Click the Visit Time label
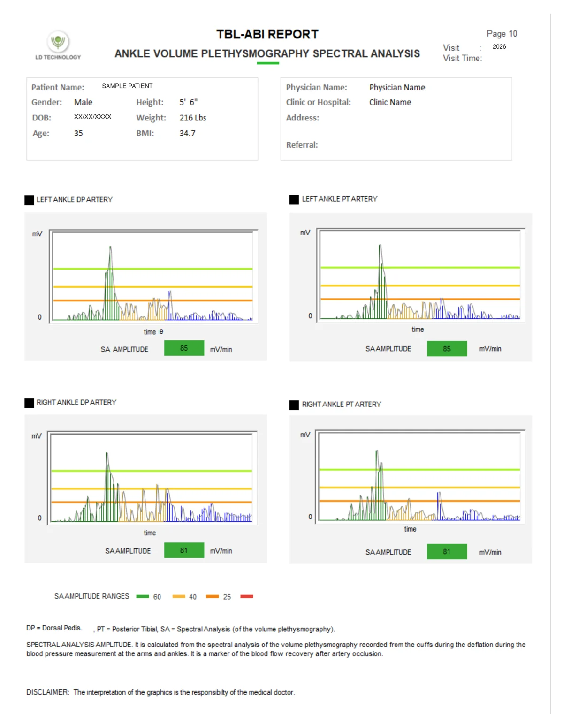563x728 pixels. click(x=462, y=58)
